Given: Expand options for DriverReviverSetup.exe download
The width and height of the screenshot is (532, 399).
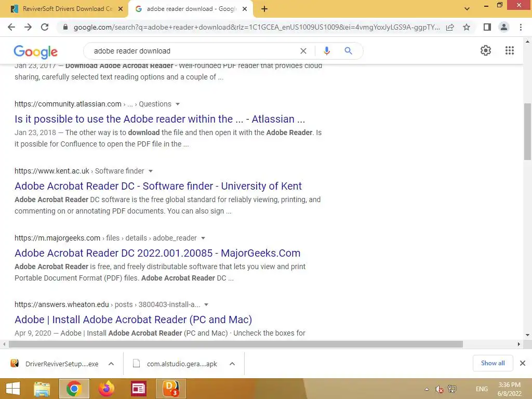Looking at the screenshot, I should point(111,364).
